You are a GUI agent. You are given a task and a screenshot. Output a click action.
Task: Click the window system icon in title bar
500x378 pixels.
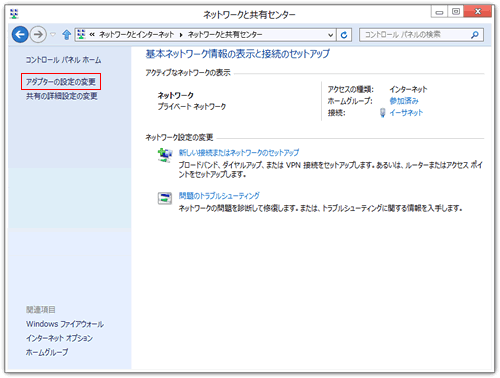[x=14, y=14]
